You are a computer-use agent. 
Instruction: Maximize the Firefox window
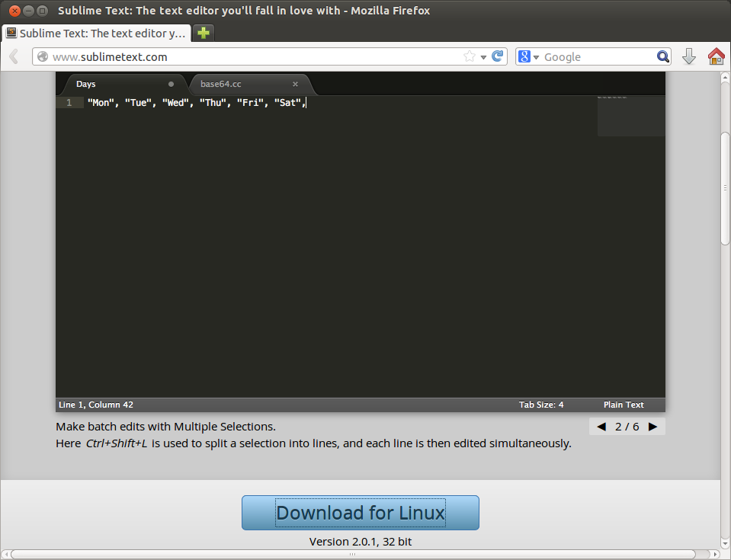[43, 11]
